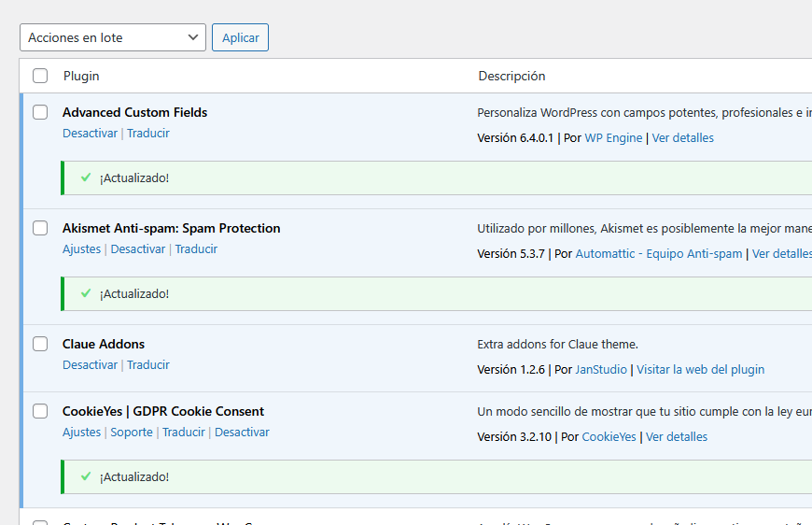Check the Advanced Custom Fields checkbox

click(x=40, y=112)
